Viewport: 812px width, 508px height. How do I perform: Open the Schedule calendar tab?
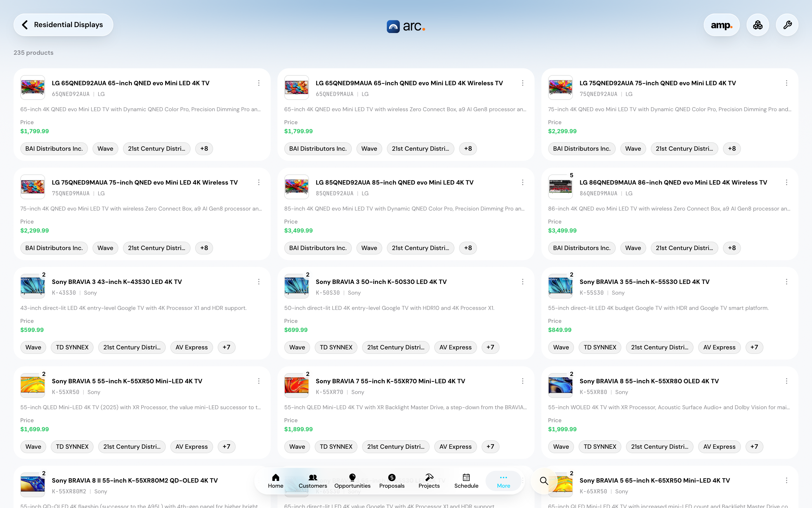[466, 481]
